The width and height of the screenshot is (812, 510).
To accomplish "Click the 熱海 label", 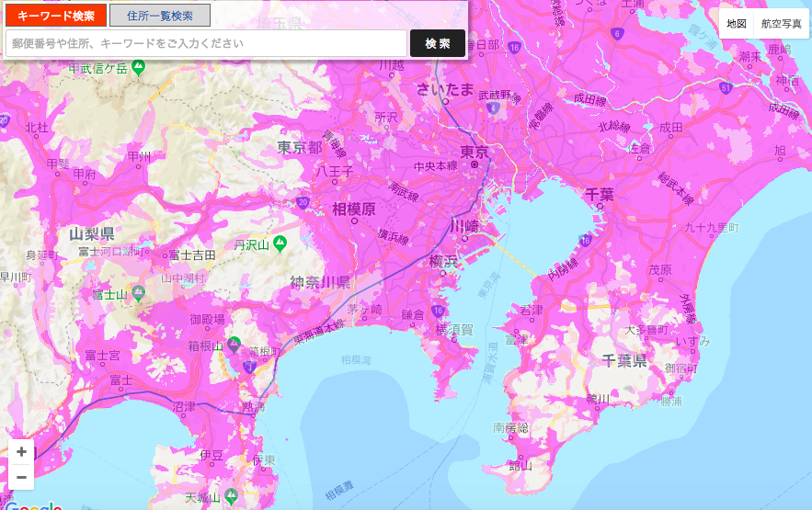I will pyautogui.click(x=253, y=406).
